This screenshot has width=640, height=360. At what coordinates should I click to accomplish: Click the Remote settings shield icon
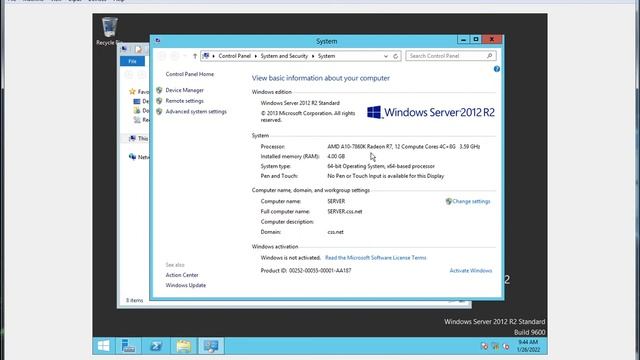pos(159,101)
